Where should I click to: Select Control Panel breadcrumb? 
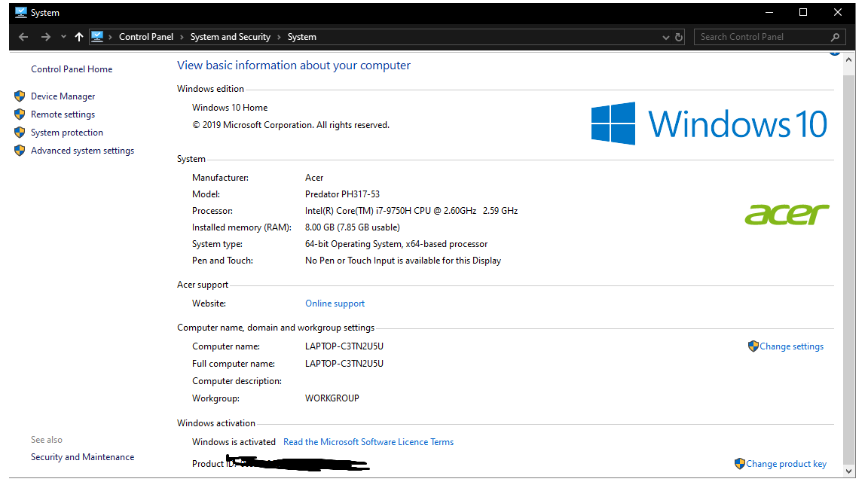click(146, 37)
